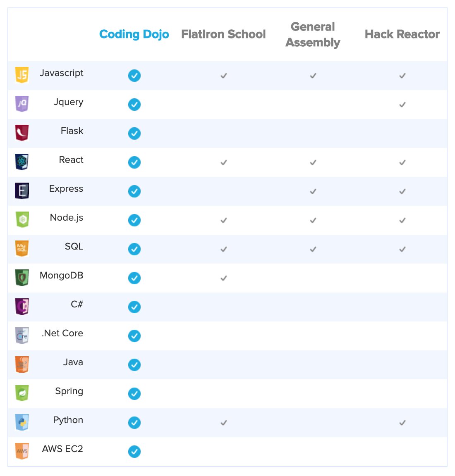This screenshot has height=476, width=455.
Task: Click Coding Dojo's blue Javascript checkmark
Action: [x=134, y=76]
